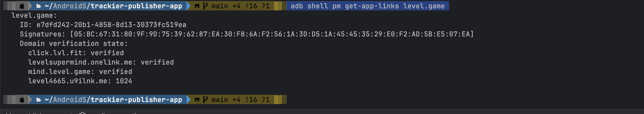The height and width of the screenshot is (114, 644).
Task: Click the folder icon in the top prompt
Action: [x=39, y=6]
